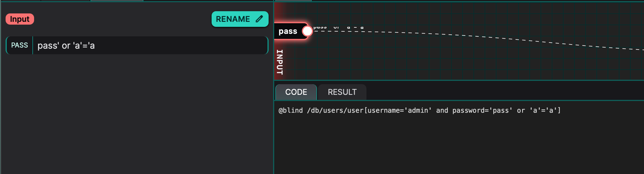The height and width of the screenshot is (174, 644).
Task: Click the @blind XPath code line
Action: click(x=419, y=110)
